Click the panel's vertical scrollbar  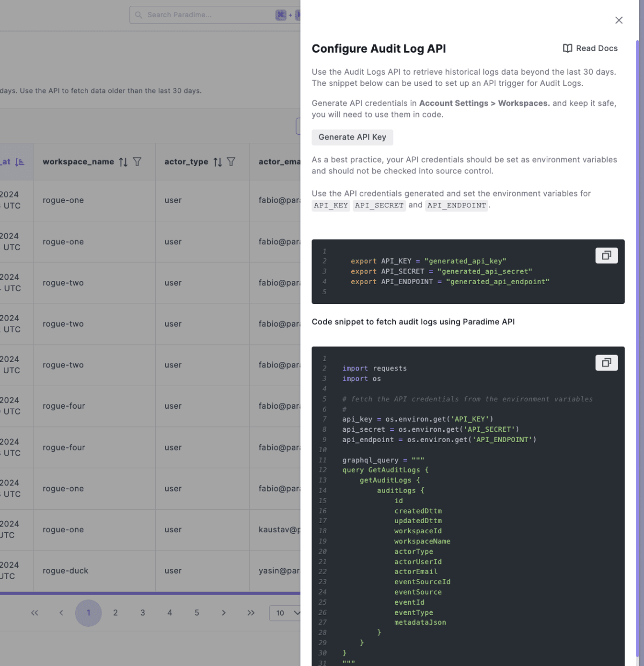tap(637, 349)
